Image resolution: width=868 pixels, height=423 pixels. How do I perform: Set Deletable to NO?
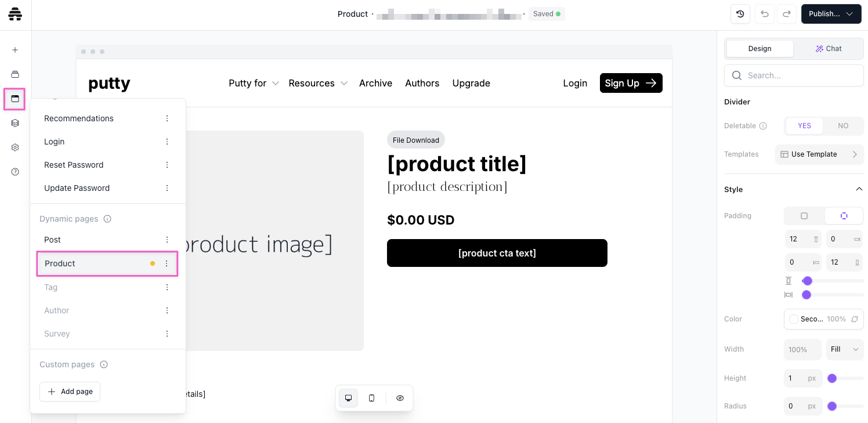tap(843, 126)
